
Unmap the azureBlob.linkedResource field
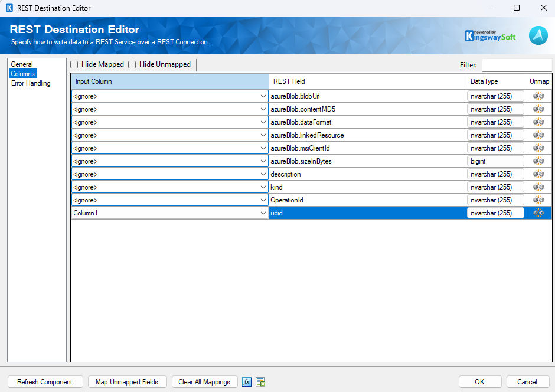538,135
